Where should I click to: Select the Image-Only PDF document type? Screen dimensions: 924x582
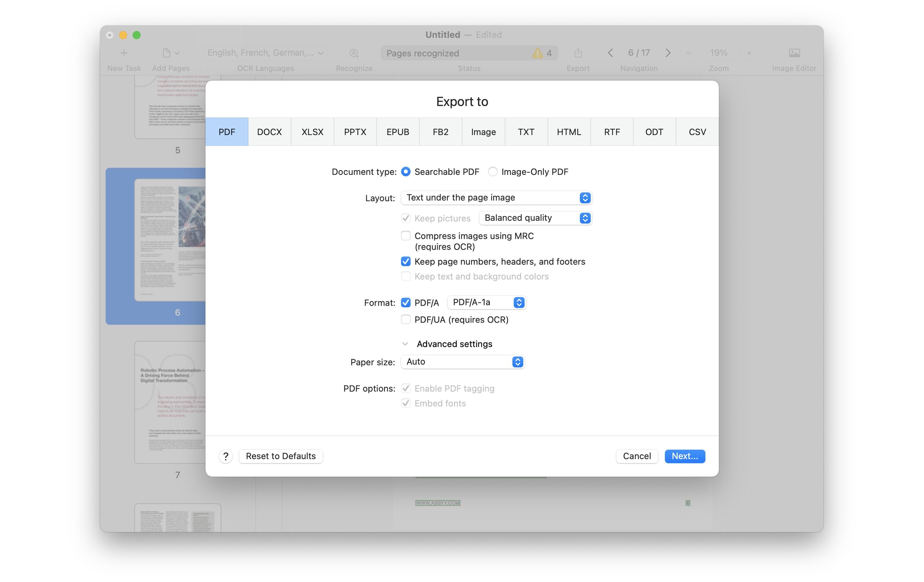pos(493,171)
